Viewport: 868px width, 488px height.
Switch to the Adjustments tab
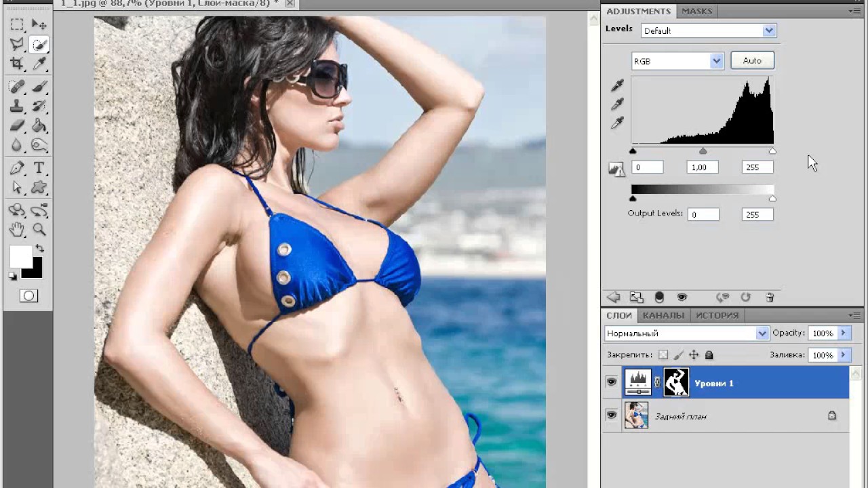pos(638,12)
